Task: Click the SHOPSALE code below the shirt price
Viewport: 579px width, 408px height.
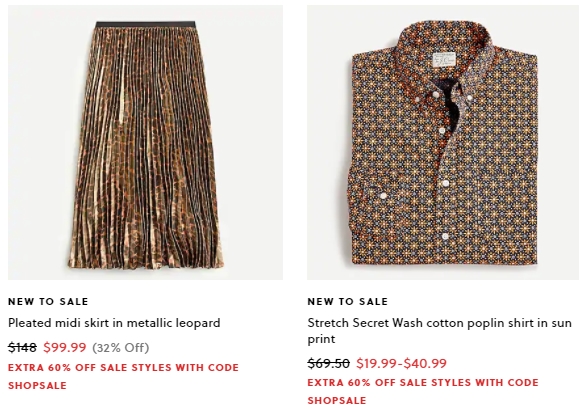Action: 337,401
